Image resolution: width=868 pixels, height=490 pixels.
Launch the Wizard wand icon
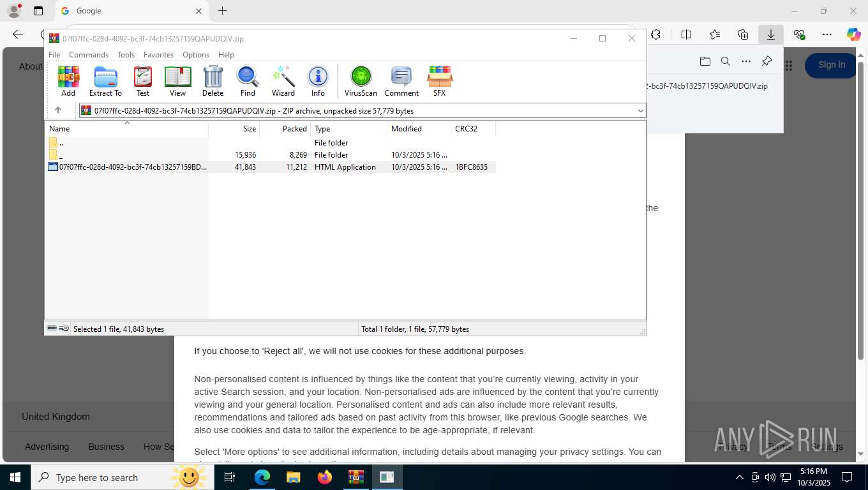(283, 81)
